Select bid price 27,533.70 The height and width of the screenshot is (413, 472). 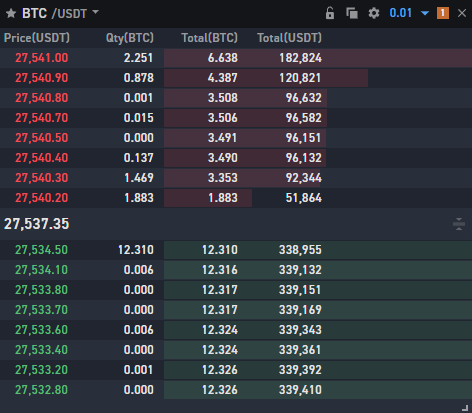point(42,310)
